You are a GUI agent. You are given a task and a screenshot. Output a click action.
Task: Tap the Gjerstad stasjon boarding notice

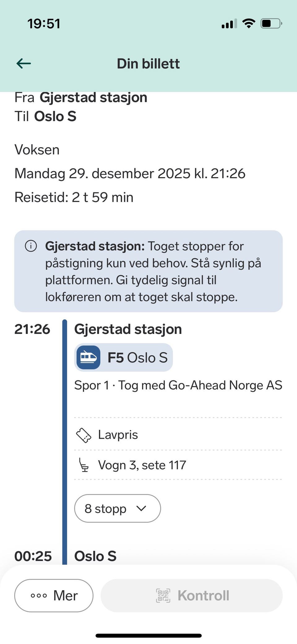click(x=148, y=271)
